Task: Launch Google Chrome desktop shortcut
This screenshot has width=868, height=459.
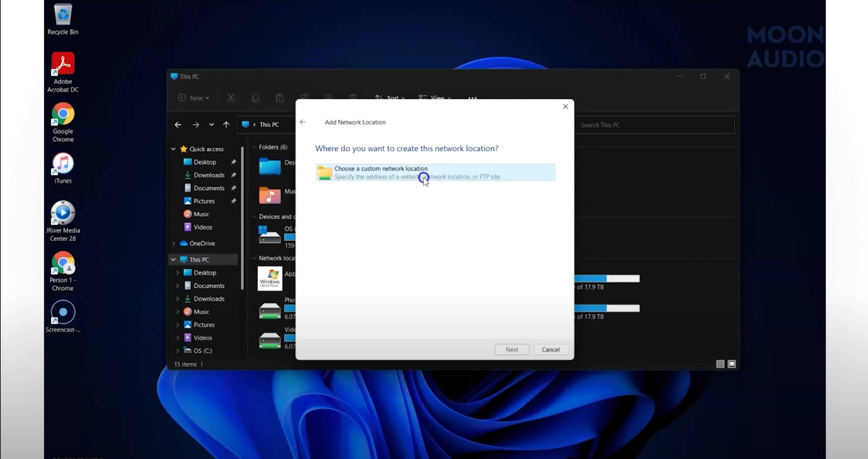Action: tap(63, 122)
